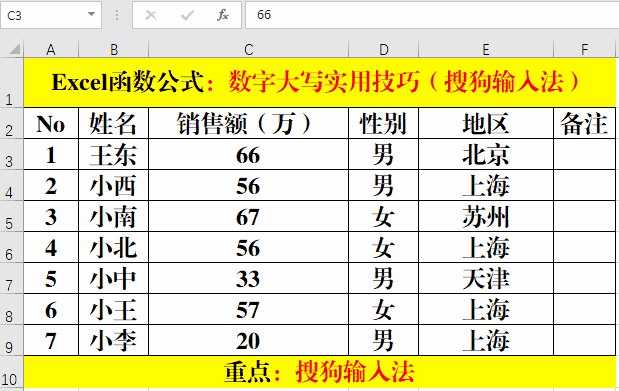Click sales value 67 for 小南
619x391 pixels.
(248, 216)
